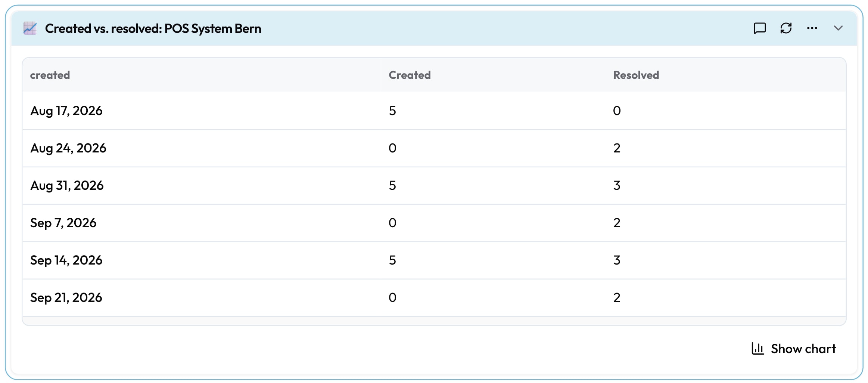Click the title 'Created vs. resolved: POS System Bern'
This screenshot has width=868, height=383.
pos(153,28)
